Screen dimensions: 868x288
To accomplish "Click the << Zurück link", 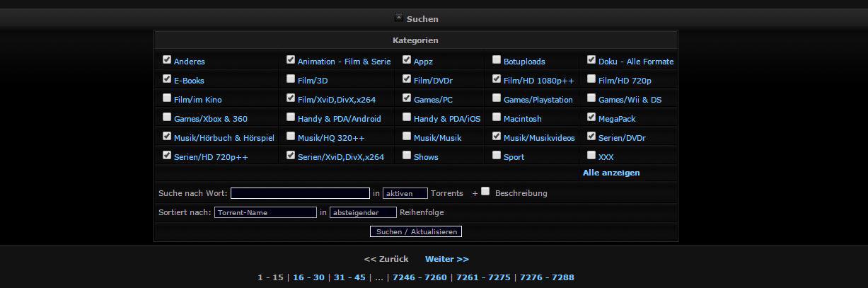I will point(386,259).
